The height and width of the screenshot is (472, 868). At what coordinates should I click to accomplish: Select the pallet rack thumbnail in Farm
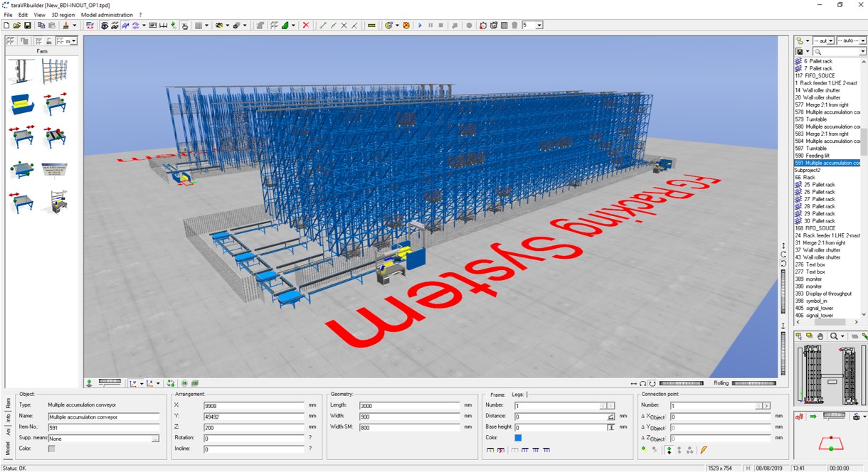[x=55, y=71]
